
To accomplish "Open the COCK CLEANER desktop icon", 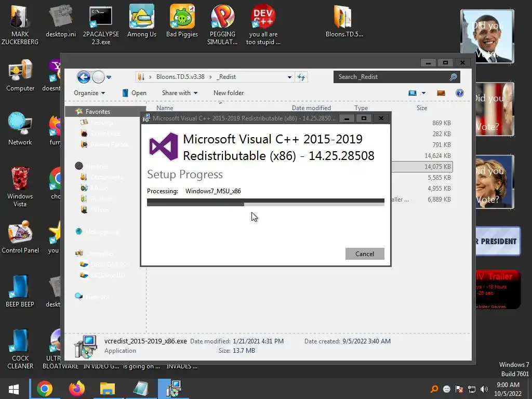I will [x=20, y=349].
